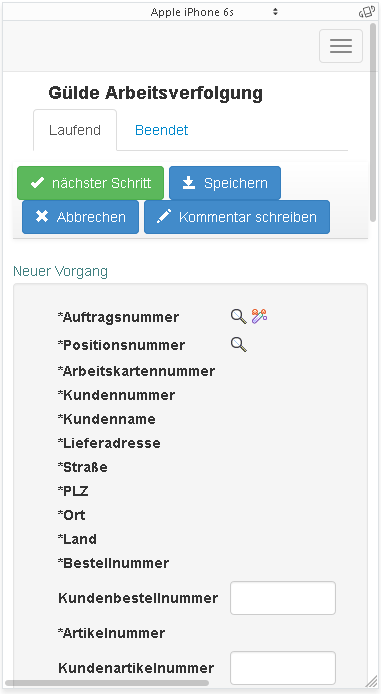Click the magic wand icon beside Auftragsnummer
This screenshot has height=694, width=381.
(x=259, y=316)
